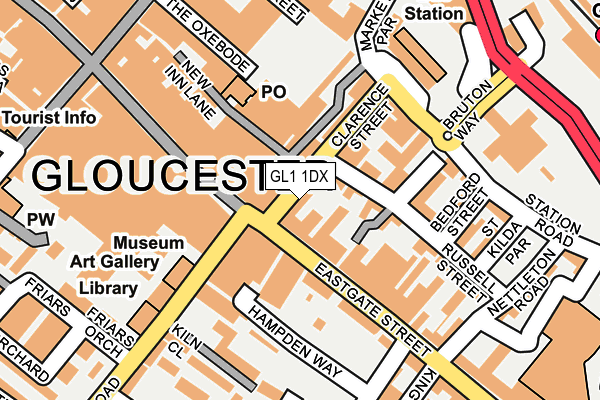Click The Oxebode street label
This screenshot has height=400, width=600.
(209, 35)
